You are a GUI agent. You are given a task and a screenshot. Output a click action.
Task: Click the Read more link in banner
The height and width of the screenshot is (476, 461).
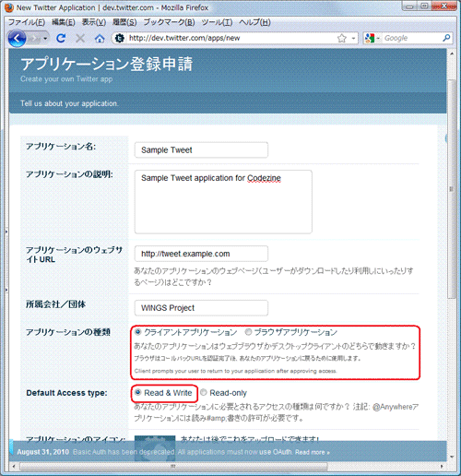313,452
